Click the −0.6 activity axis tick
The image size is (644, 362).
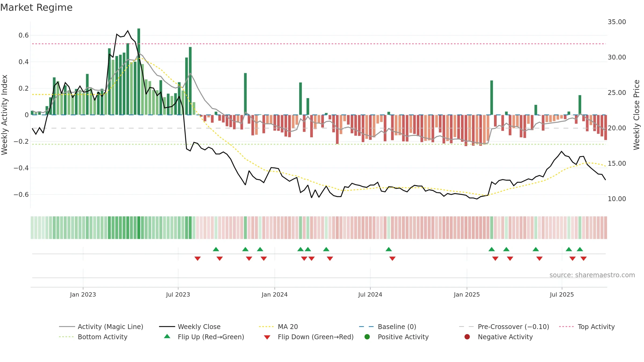coord(21,194)
